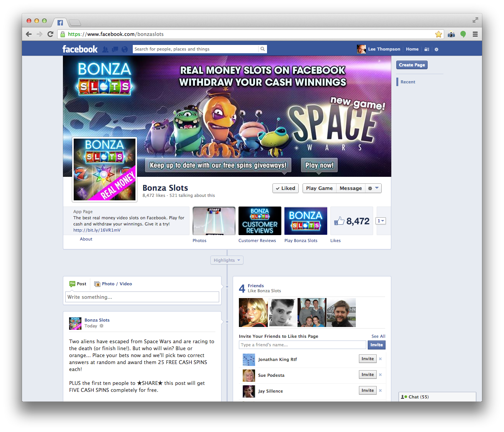
Task: Open a new browser tab
Action: (x=75, y=23)
